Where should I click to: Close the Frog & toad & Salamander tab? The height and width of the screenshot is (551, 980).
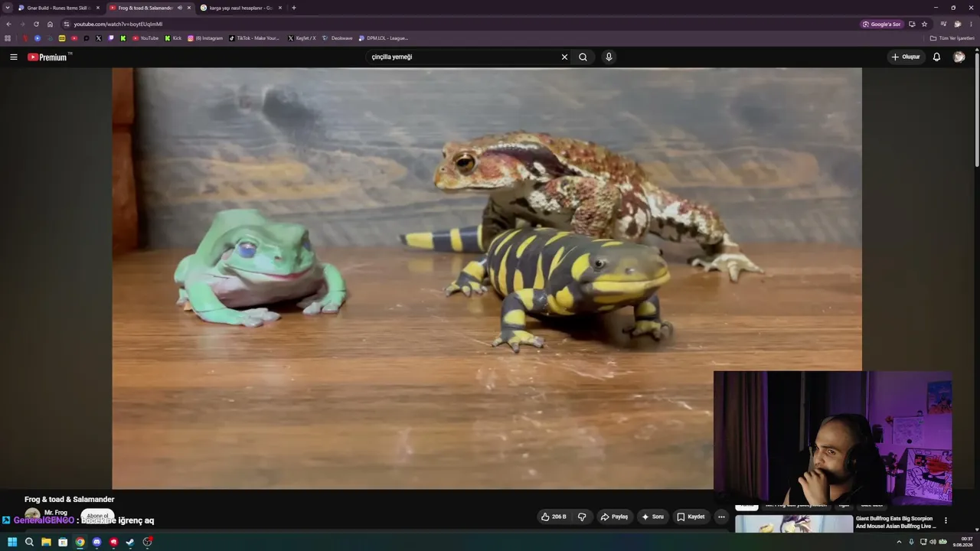pyautogui.click(x=188, y=8)
